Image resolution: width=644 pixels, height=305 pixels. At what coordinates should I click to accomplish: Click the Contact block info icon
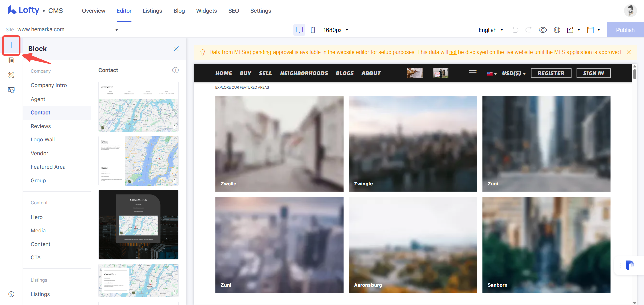pos(176,70)
